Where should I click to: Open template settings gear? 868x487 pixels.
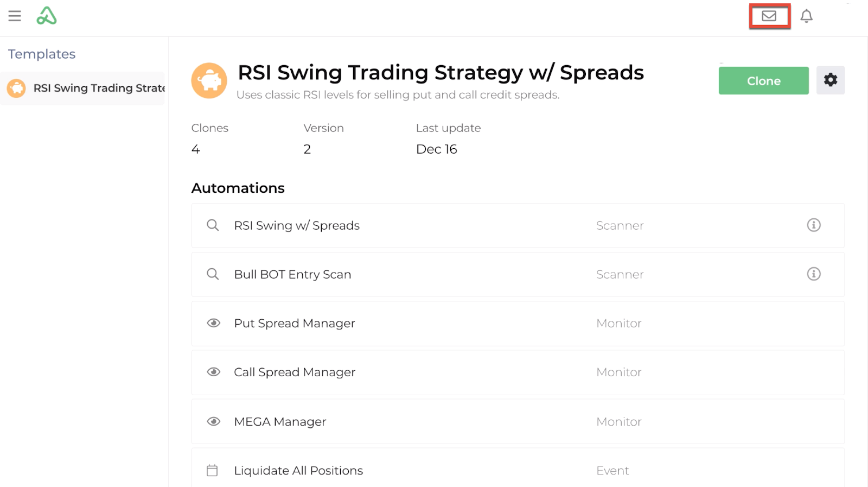830,80
